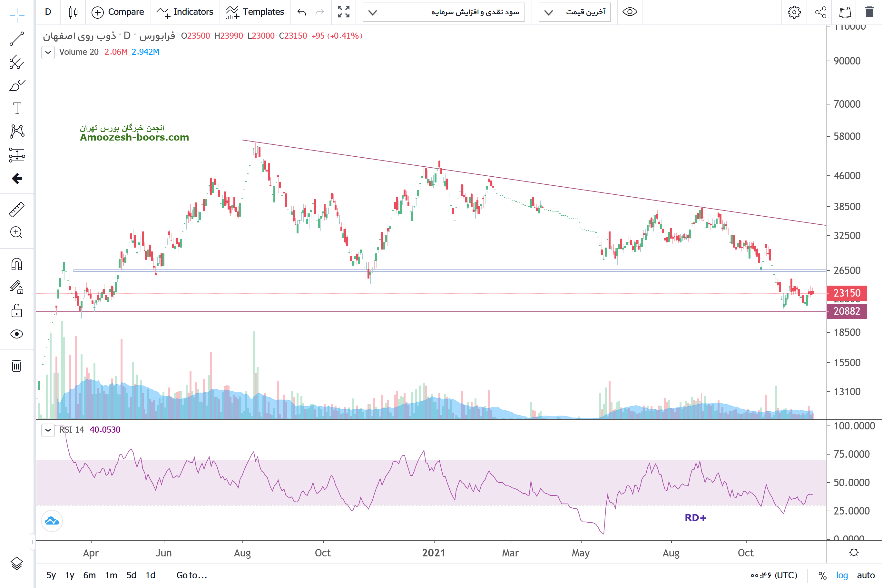Select the text annotation tool

point(16,108)
